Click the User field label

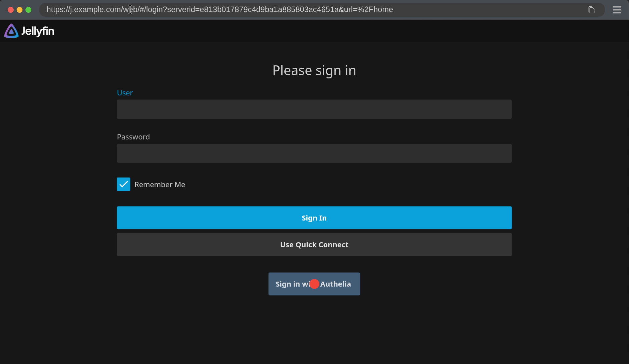[125, 93]
